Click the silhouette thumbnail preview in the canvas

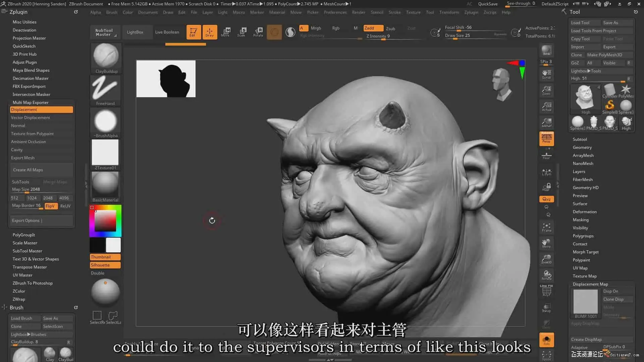point(166,79)
